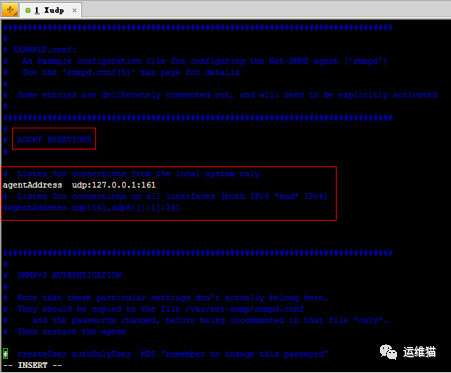Click the 'AGENT BEHAVIOUR' heading text
The height and width of the screenshot is (373, 451).
tap(54, 140)
